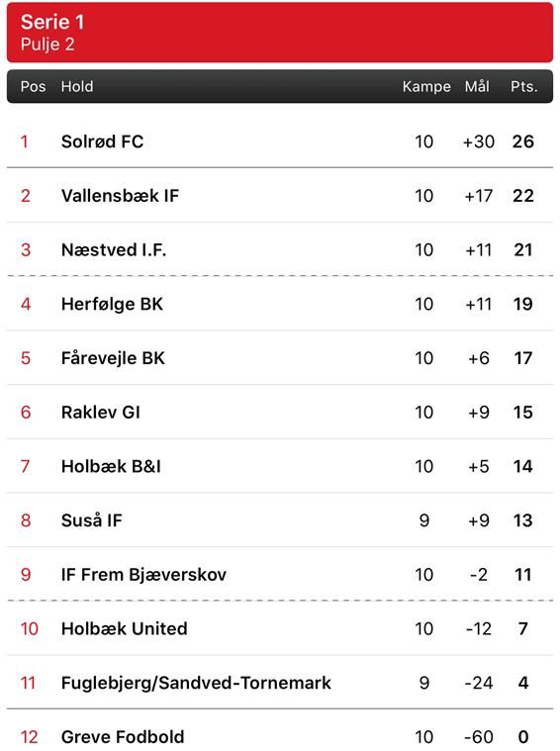
Task: Open the Næstved I.F. team entry
Action: point(280,249)
